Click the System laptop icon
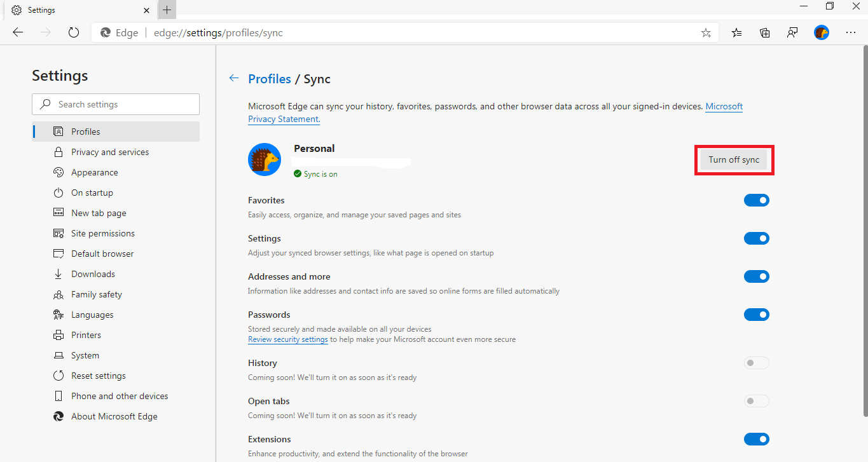Image resolution: width=868 pixels, height=462 pixels. 59,355
